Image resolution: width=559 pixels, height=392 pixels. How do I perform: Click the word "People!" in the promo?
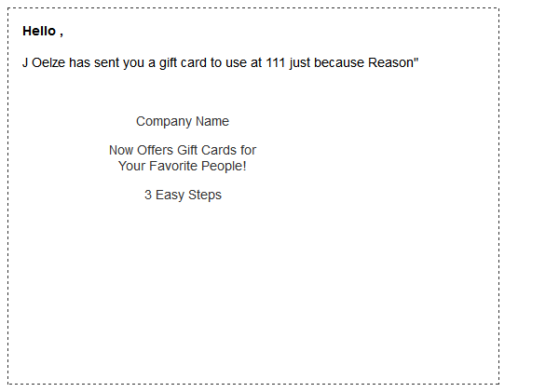pos(224,166)
